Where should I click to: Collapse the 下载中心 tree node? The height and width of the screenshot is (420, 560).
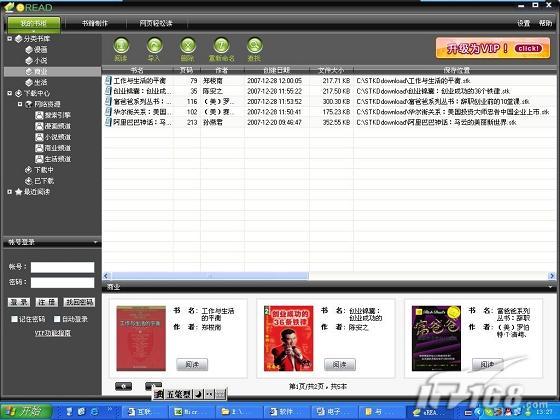10,93
